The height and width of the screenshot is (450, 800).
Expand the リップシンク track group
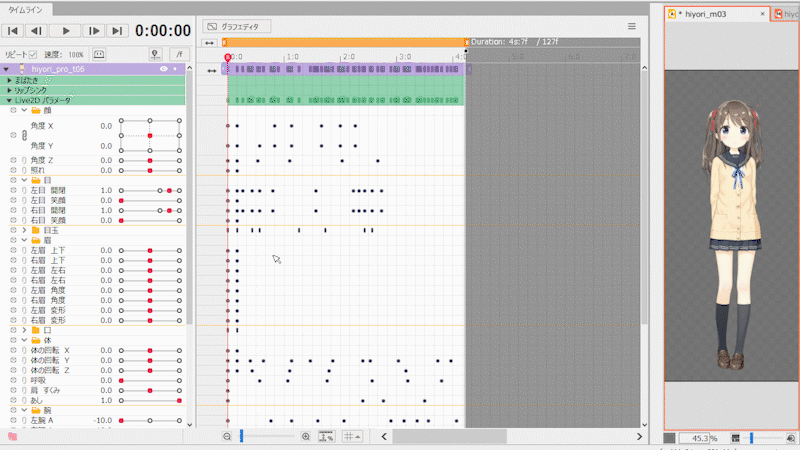click(9, 90)
